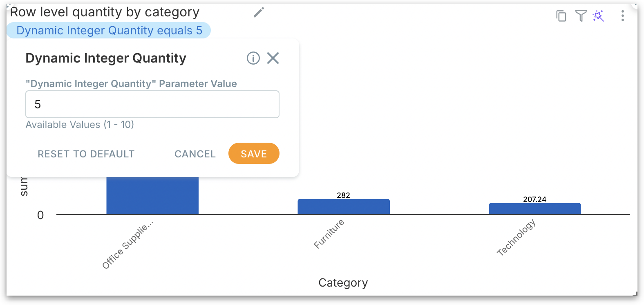Click the orange Save button
644x305 pixels.
pyautogui.click(x=254, y=154)
